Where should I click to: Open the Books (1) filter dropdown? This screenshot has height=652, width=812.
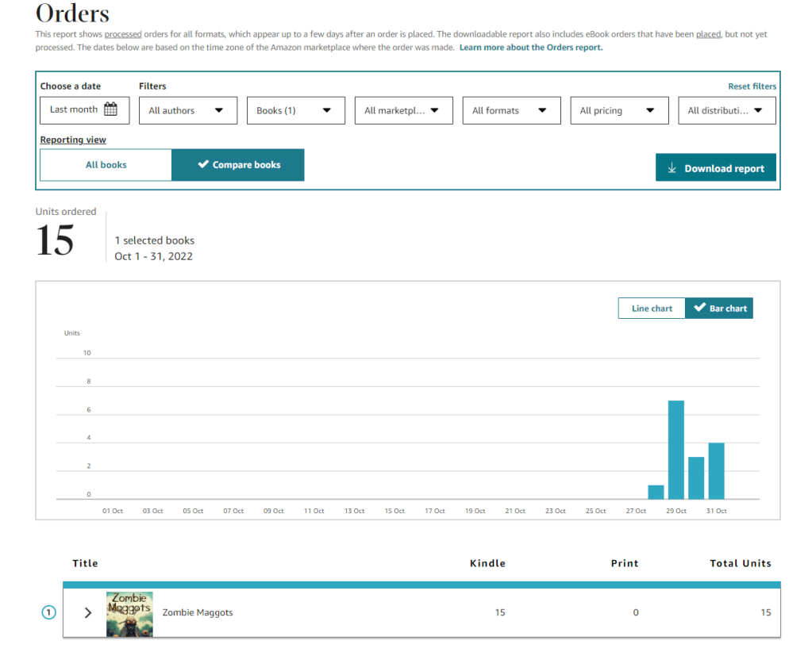click(295, 110)
